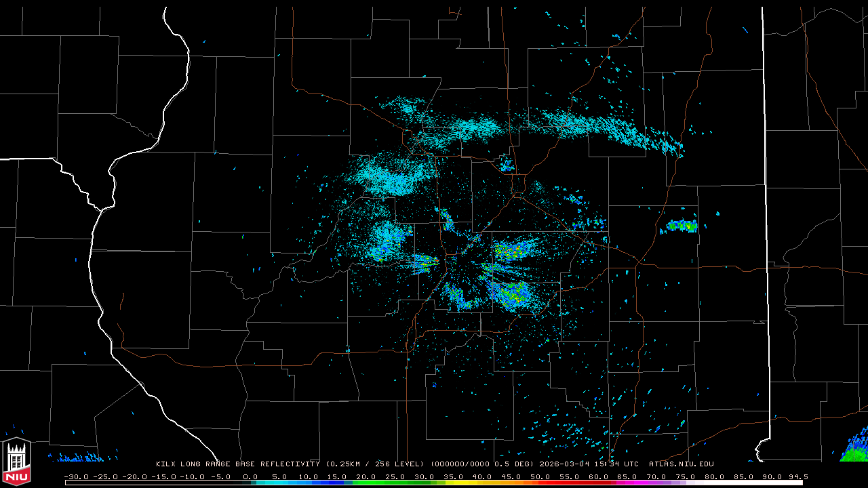Click the ATLAS.NIU.EDU text

[x=681, y=464]
